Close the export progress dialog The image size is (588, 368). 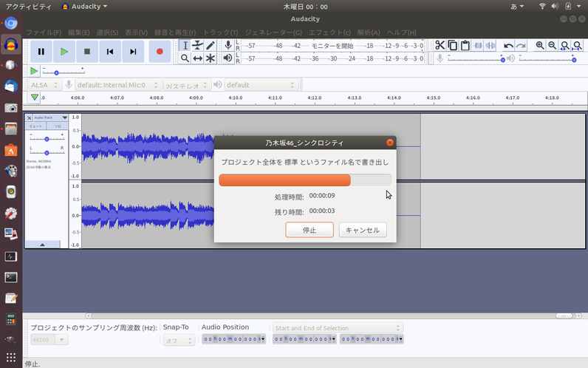point(390,143)
